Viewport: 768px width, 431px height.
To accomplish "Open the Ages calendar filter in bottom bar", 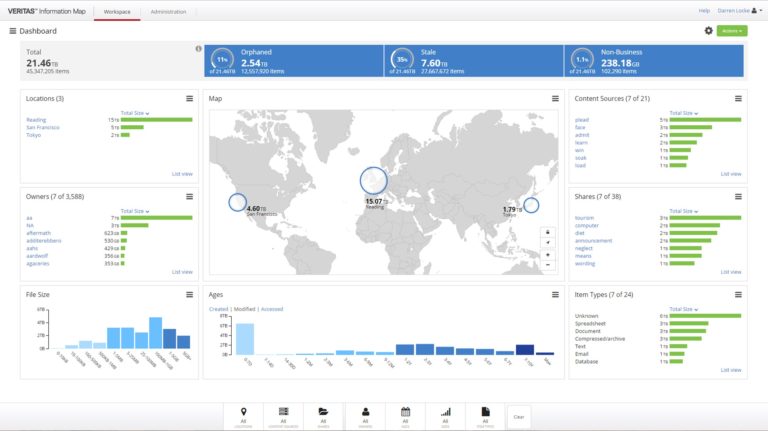I will [x=406, y=415].
